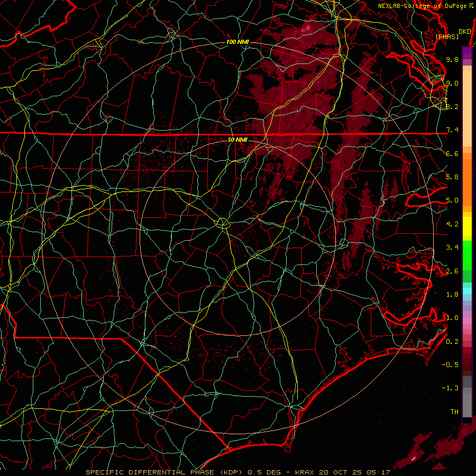Click the "50 NMI" range ring label
Viewport: 476px width, 476px height.
tap(237, 140)
